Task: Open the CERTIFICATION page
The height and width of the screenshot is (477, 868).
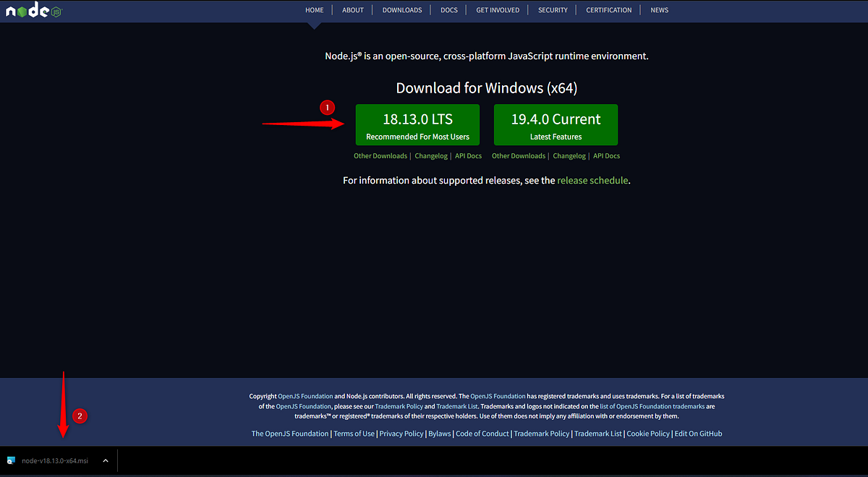Action: 608,9
